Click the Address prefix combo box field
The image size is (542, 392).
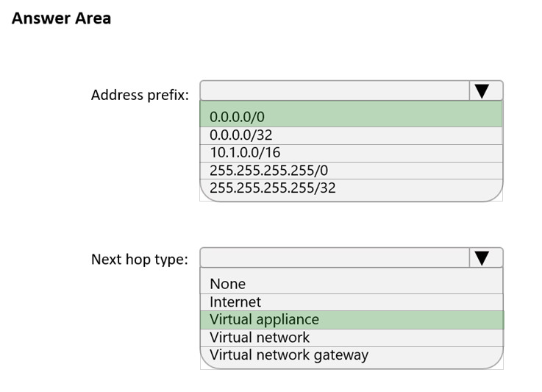click(335, 91)
